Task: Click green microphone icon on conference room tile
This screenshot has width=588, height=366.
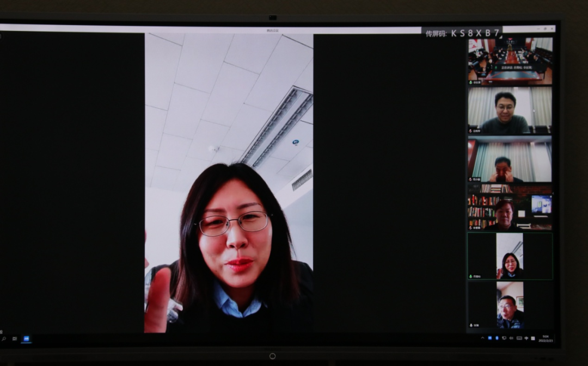Action: (471, 82)
